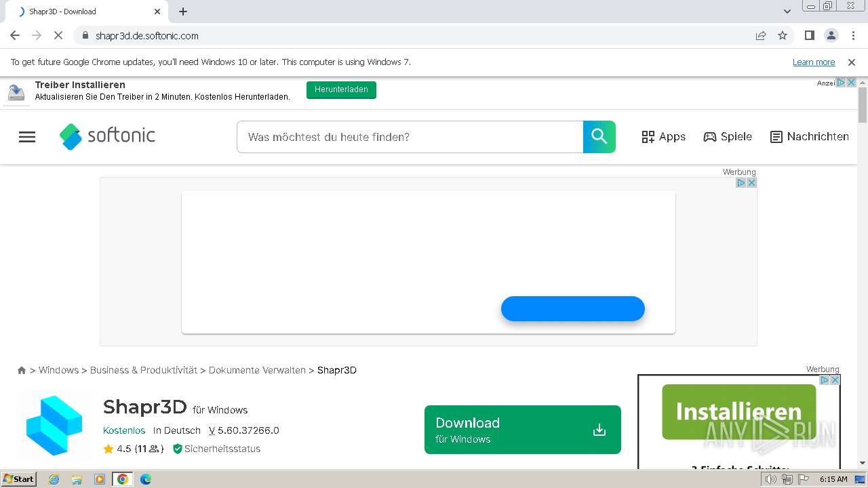Open Dokumente Verwalten breadcrumb
868x488 pixels.
click(257, 370)
